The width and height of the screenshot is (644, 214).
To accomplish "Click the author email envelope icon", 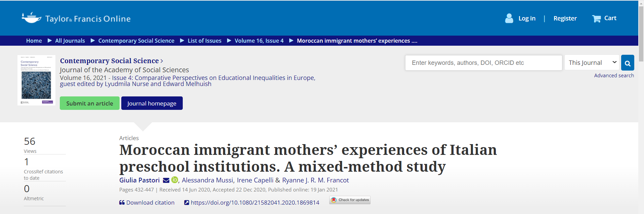I will (166, 180).
